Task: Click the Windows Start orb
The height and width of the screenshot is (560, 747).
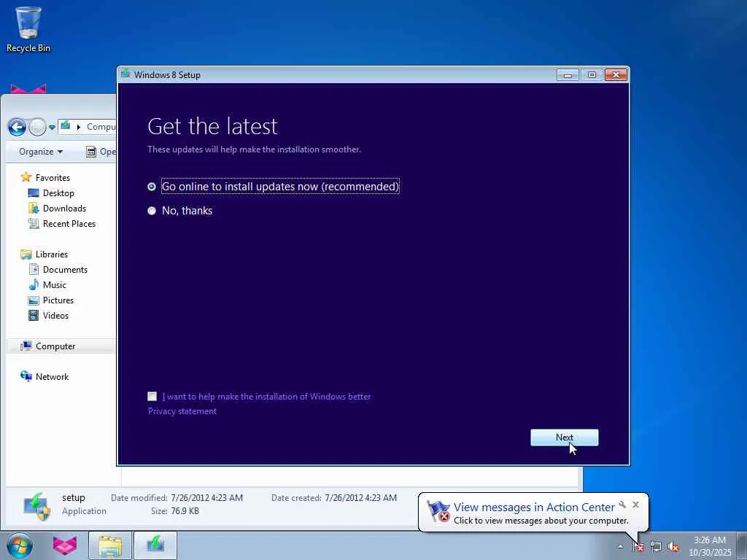Action: pyautogui.click(x=20, y=545)
